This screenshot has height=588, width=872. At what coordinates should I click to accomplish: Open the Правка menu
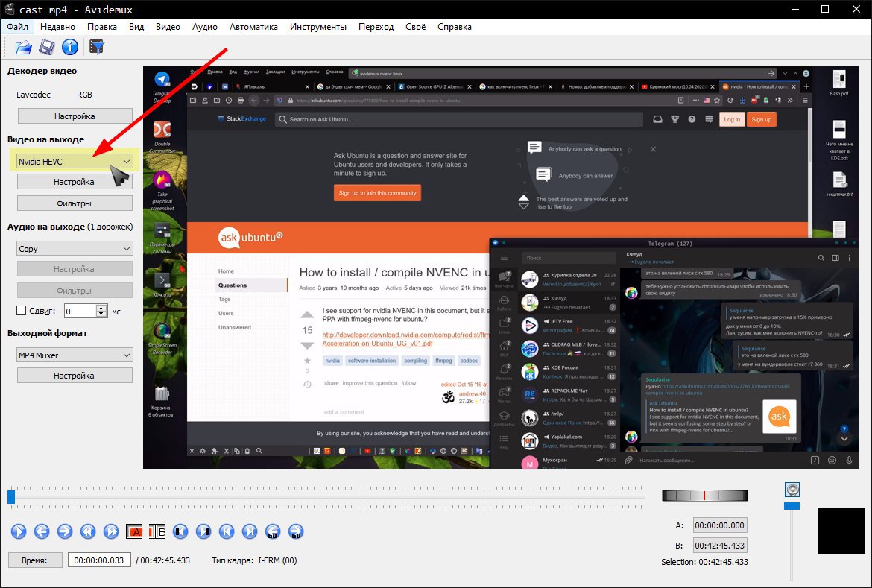pyautogui.click(x=102, y=27)
